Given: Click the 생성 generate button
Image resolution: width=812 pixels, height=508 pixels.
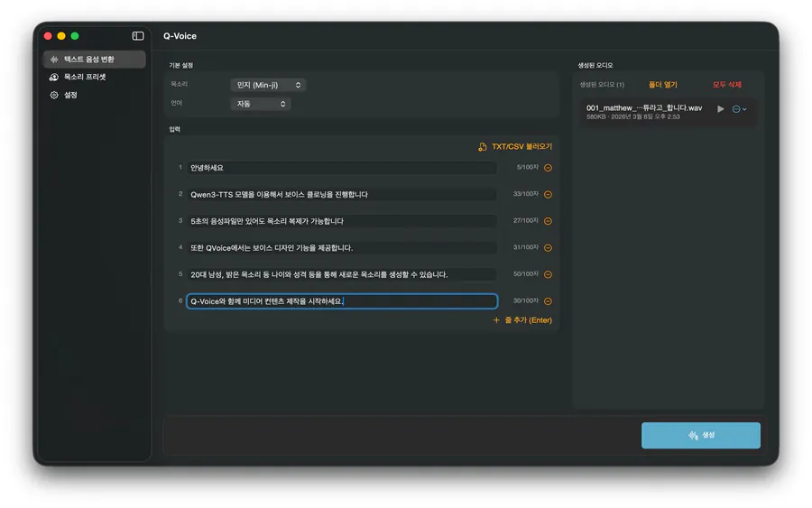Looking at the screenshot, I should 701,435.
